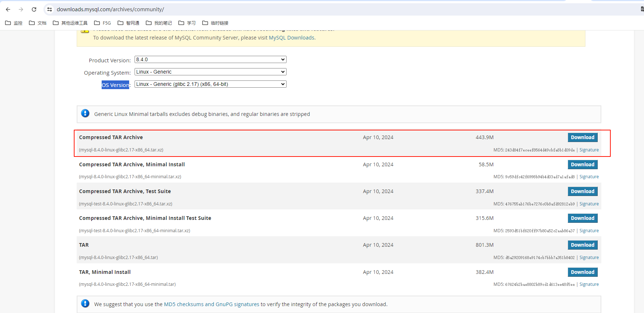Open the F5G bookmark folder
Screen dimensions: 644x313
click(x=102, y=23)
